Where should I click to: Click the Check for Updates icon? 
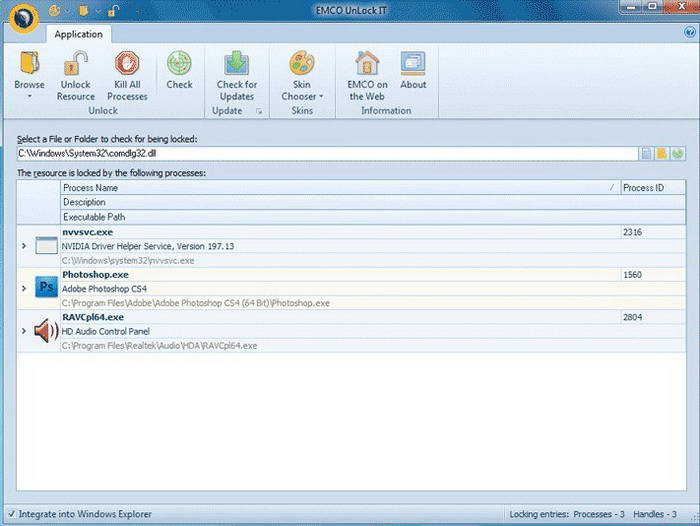[x=237, y=63]
